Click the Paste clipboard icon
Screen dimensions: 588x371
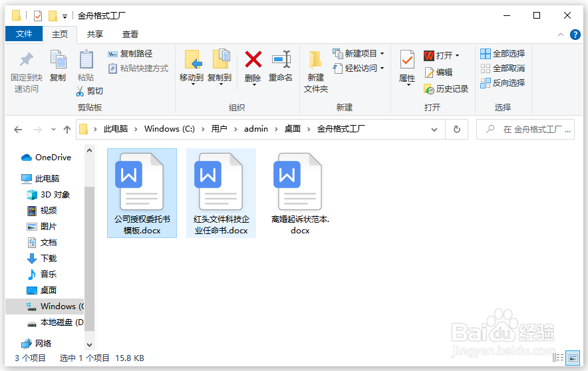pyautogui.click(x=86, y=59)
